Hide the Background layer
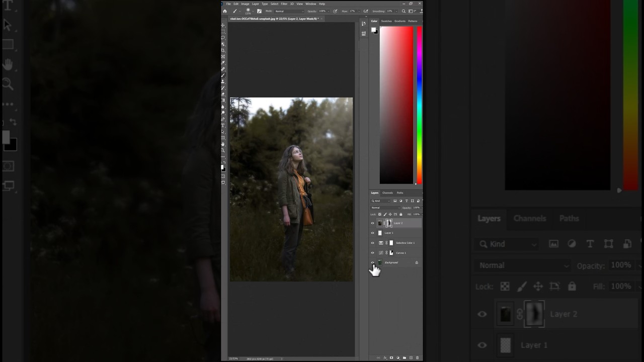 click(x=373, y=262)
